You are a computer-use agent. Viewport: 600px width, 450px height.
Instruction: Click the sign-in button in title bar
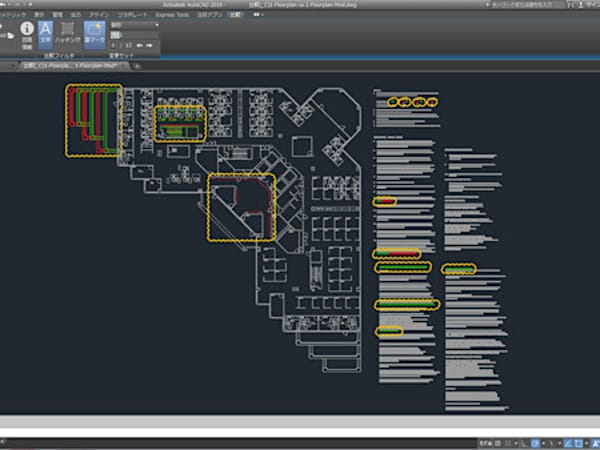tap(588, 5)
